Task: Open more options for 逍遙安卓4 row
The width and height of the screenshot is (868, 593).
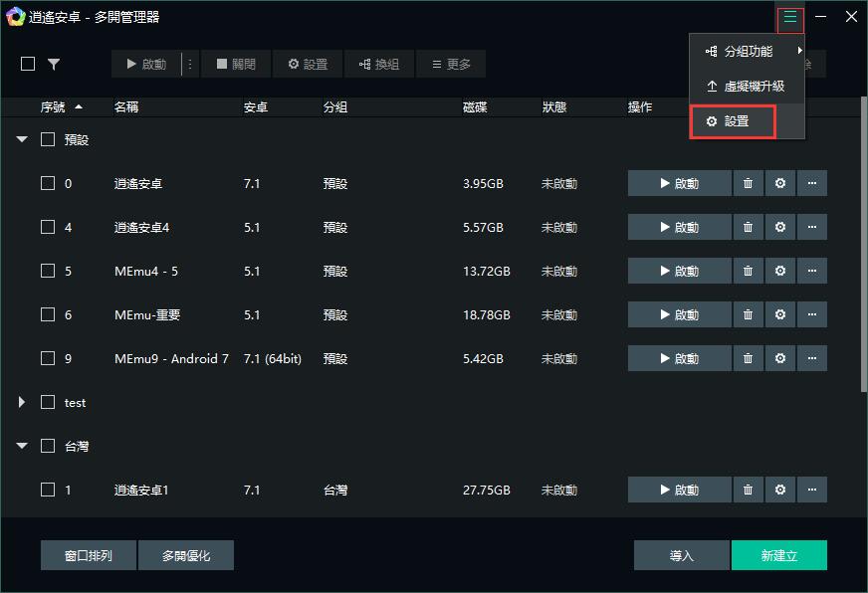Action: click(811, 227)
